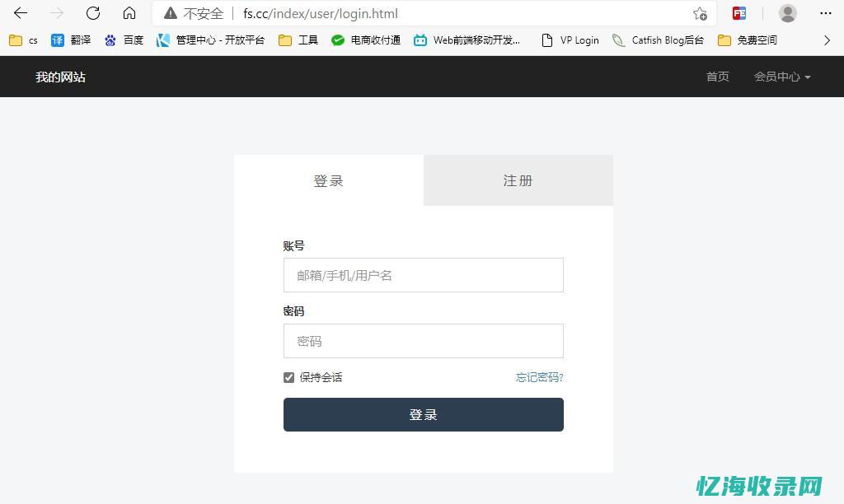Switch to the 注册 tab
The image size is (844, 504).
(518, 180)
